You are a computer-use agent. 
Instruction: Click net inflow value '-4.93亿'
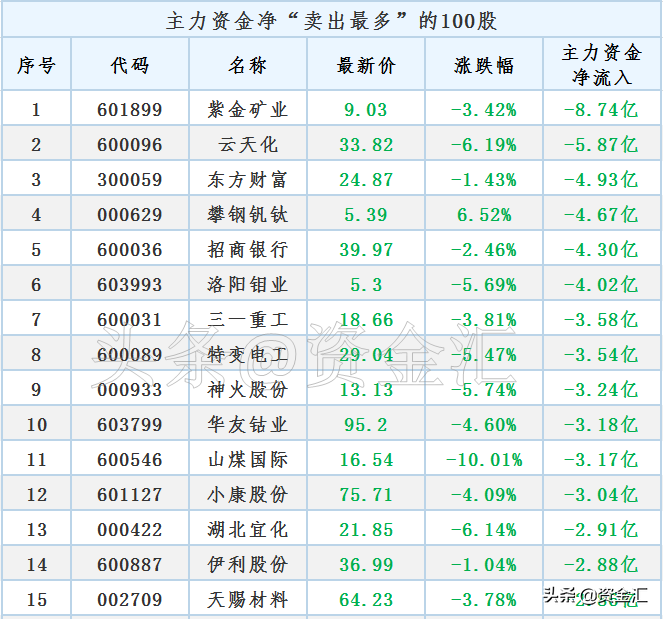(601, 180)
